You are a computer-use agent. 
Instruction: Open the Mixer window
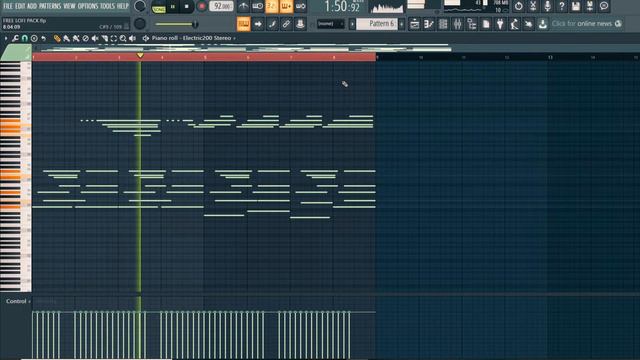[457, 24]
